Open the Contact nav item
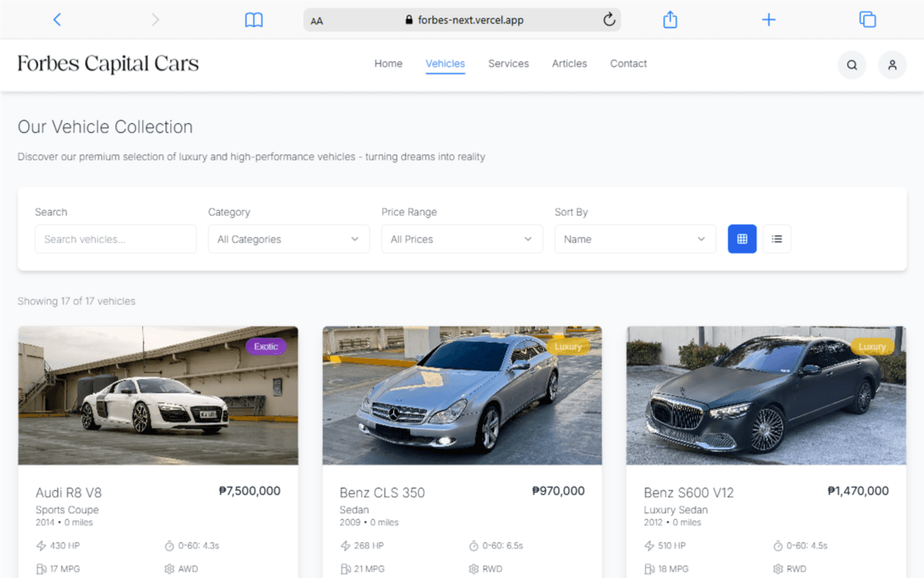Screen dimensions: 924x578 [628, 63]
